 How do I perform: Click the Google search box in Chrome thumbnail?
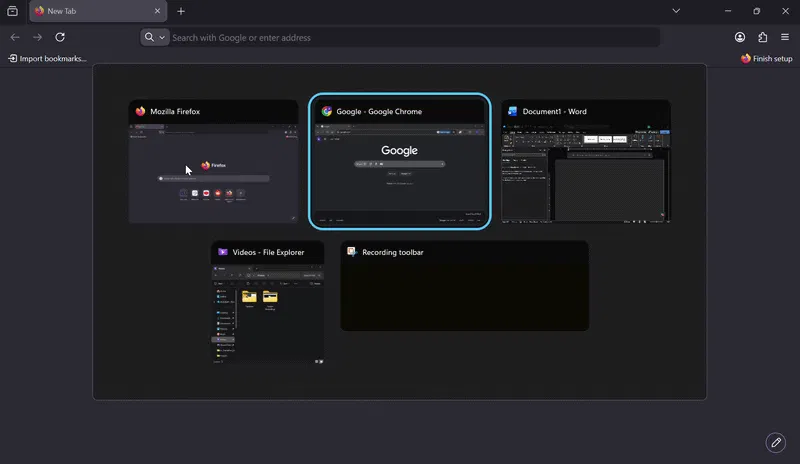coord(399,164)
